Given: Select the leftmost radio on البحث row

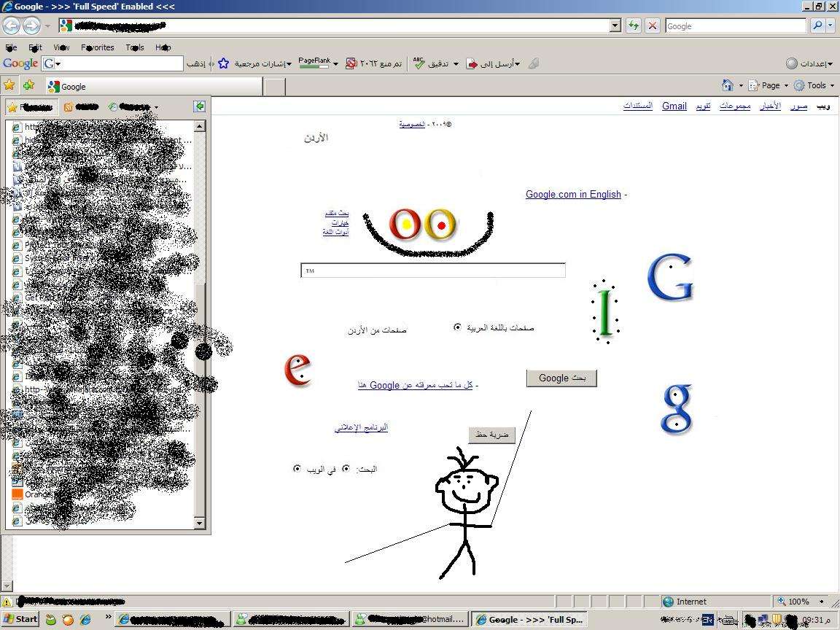Looking at the screenshot, I should 297,469.
